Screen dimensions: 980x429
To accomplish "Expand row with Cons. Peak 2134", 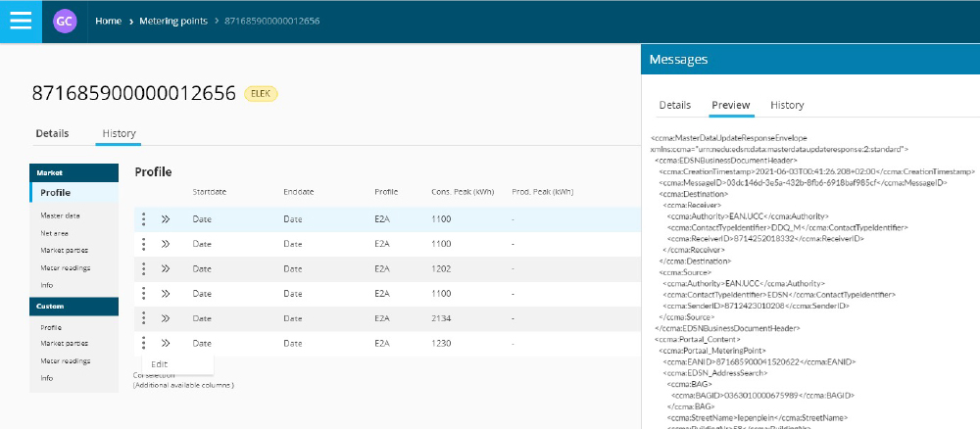I will 166,318.
